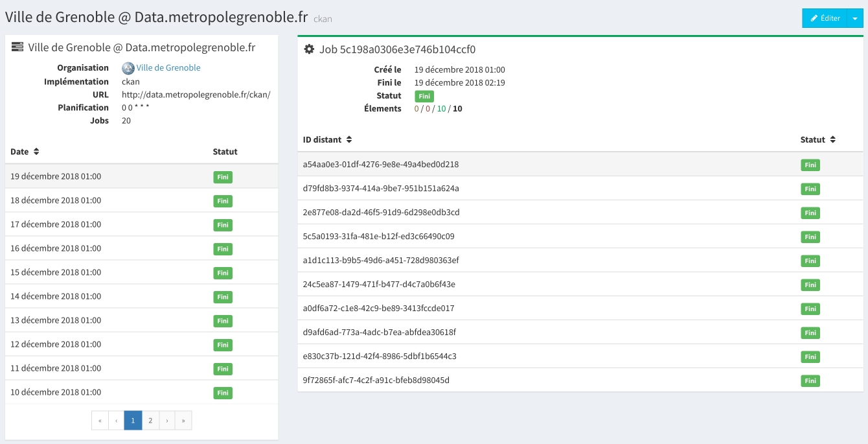The width and height of the screenshot is (868, 444).
Task: Sort items by Statut column header
Action: (817, 140)
